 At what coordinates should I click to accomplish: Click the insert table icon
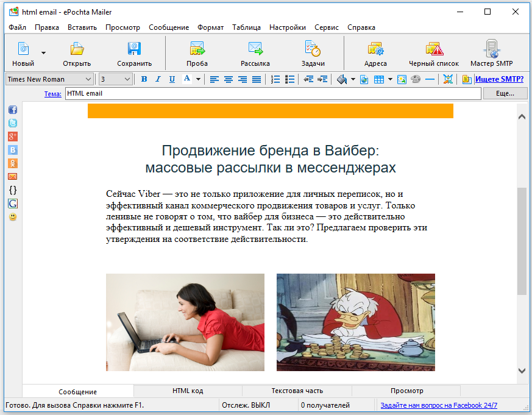point(378,79)
